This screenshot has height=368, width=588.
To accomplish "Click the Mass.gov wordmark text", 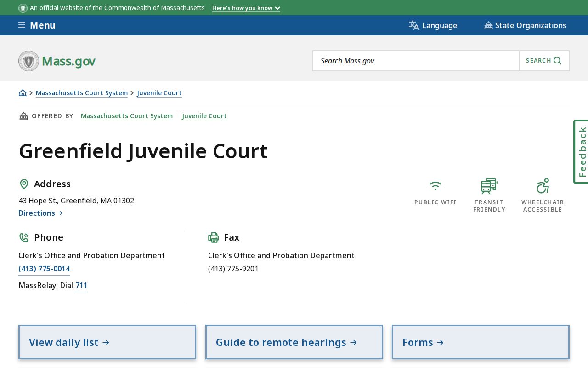I will (x=69, y=61).
